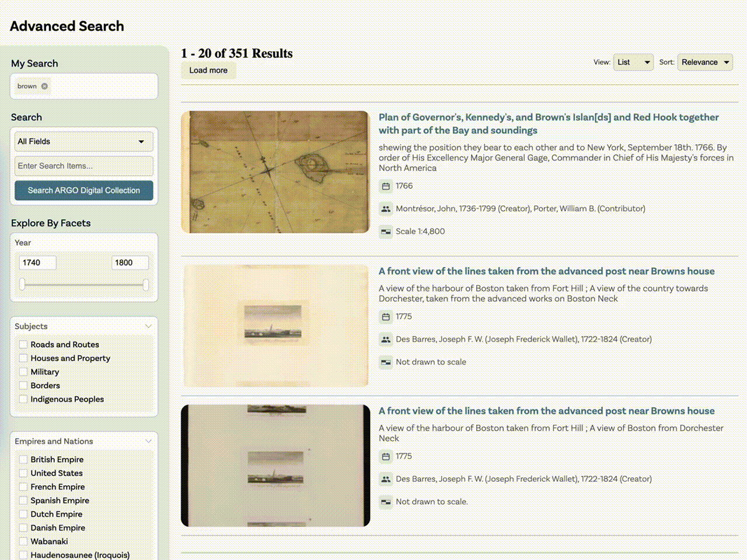Click creator icon in third result
Image resolution: width=747 pixels, height=560 pixels.
coord(386,479)
